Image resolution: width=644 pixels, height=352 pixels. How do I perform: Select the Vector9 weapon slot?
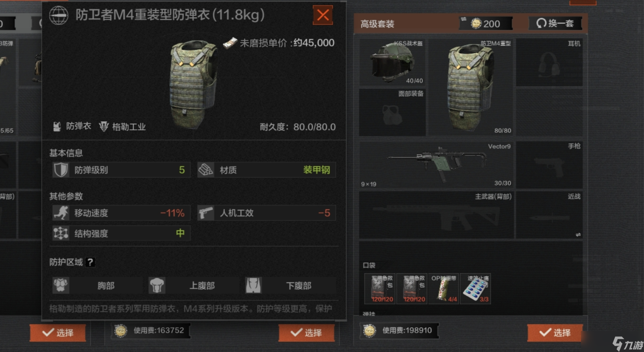436,165
